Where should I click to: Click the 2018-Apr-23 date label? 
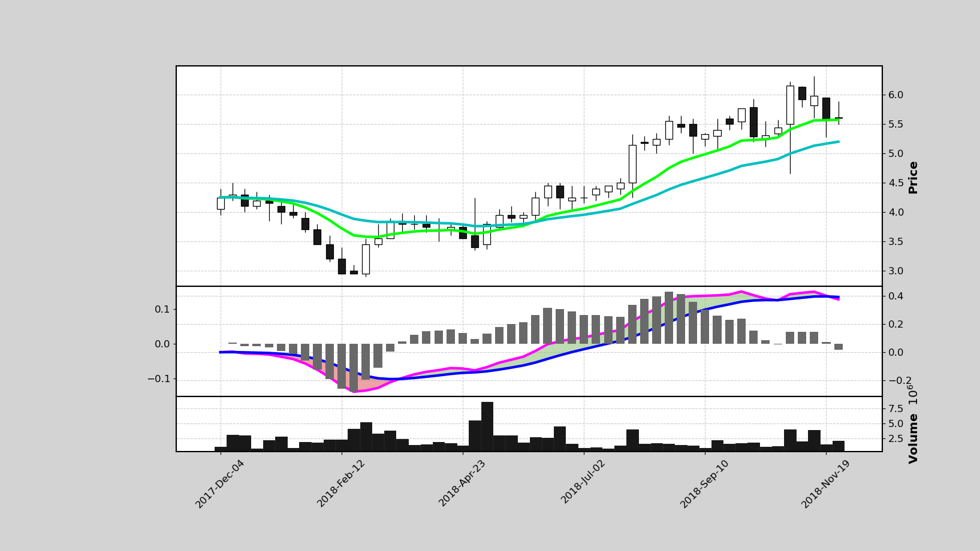click(462, 484)
